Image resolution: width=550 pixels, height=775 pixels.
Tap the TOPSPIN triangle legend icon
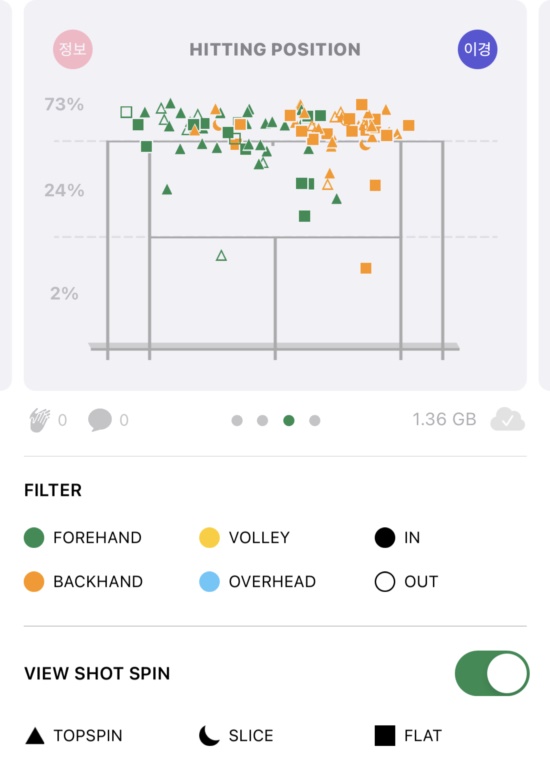[x=35, y=735]
